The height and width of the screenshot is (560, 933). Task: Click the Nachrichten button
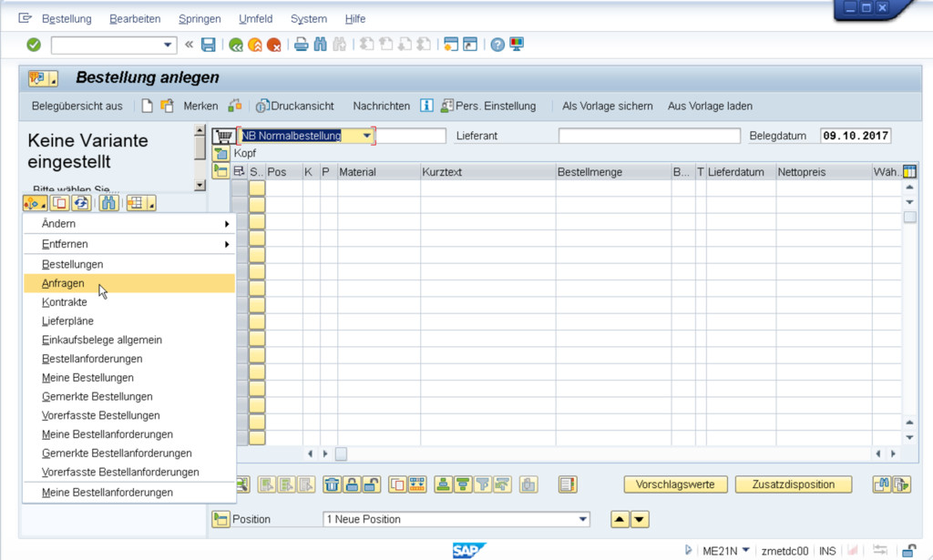382,106
